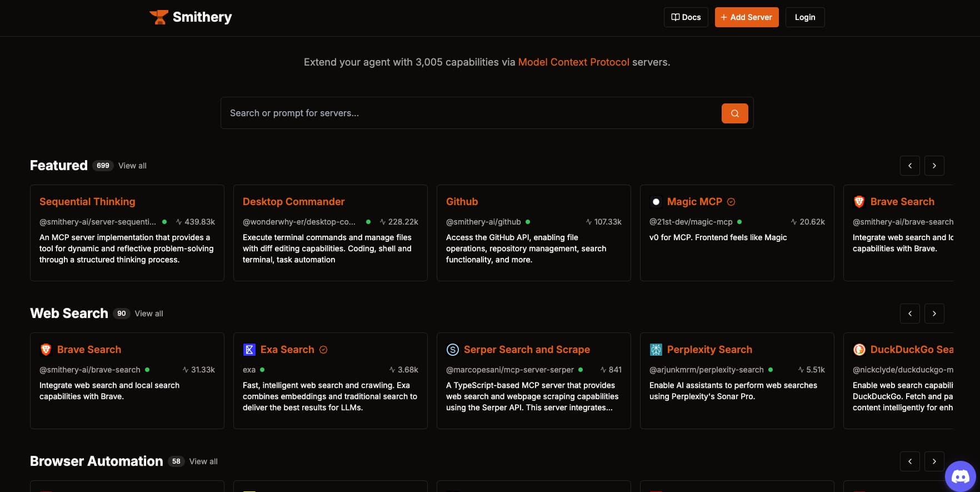
Task: Click the Github usage count 107.33k
Action: coord(604,222)
